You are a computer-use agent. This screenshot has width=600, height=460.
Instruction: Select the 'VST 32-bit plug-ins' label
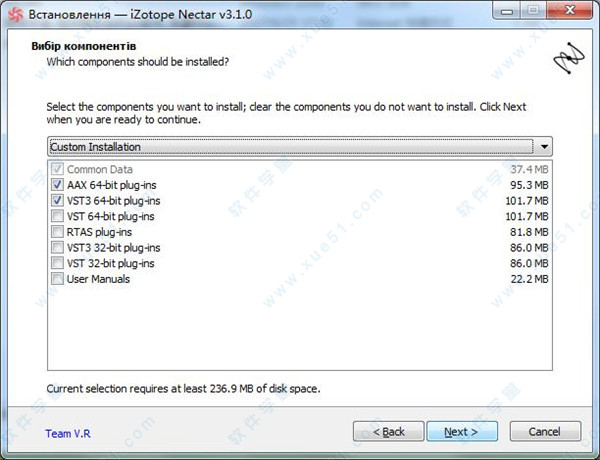pos(111,264)
